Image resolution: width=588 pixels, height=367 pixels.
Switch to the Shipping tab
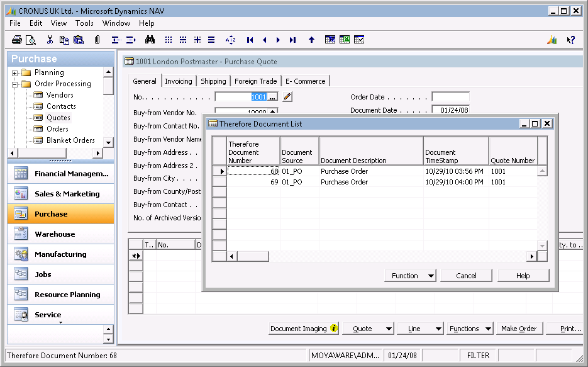(x=213, y=81)
